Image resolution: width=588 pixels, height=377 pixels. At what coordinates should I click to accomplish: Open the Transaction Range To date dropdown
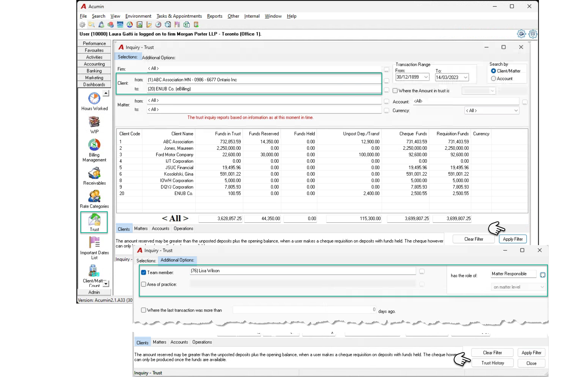click(x=465, y=77)
